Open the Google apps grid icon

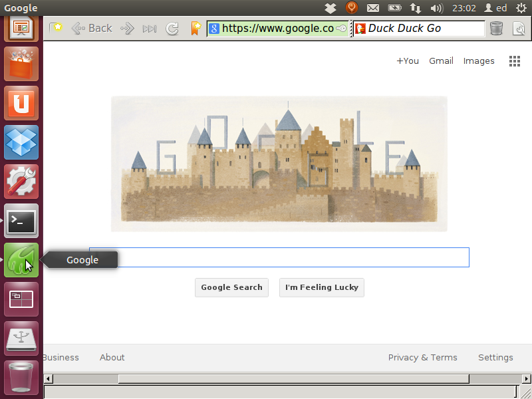click(x=515, y=61)
